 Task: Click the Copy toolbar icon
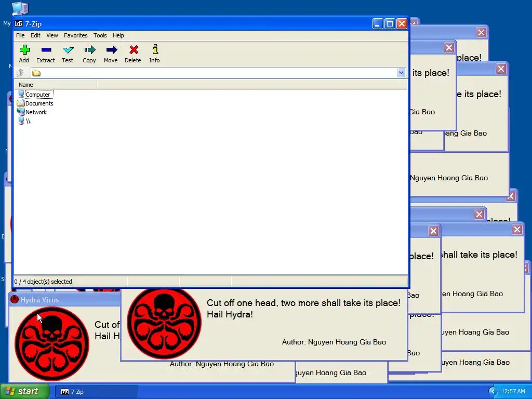[89, 50]
